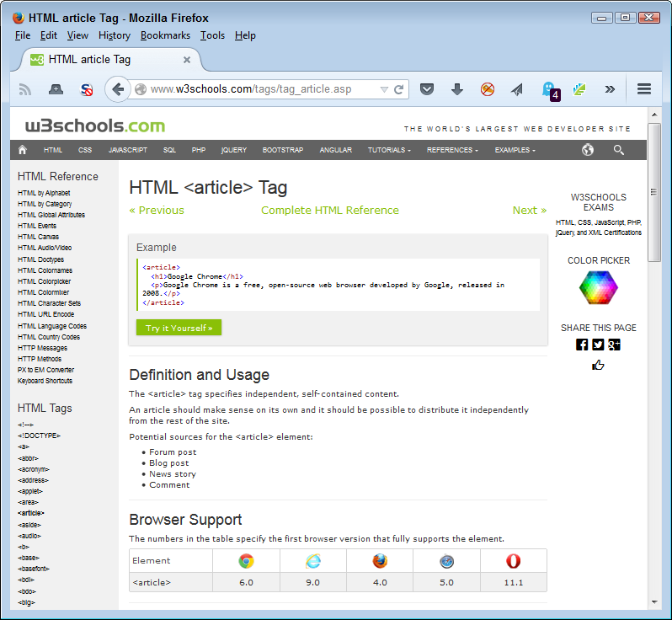Open the View menu
Viewport: 672px width, 620px height.
tap(77, 35)
